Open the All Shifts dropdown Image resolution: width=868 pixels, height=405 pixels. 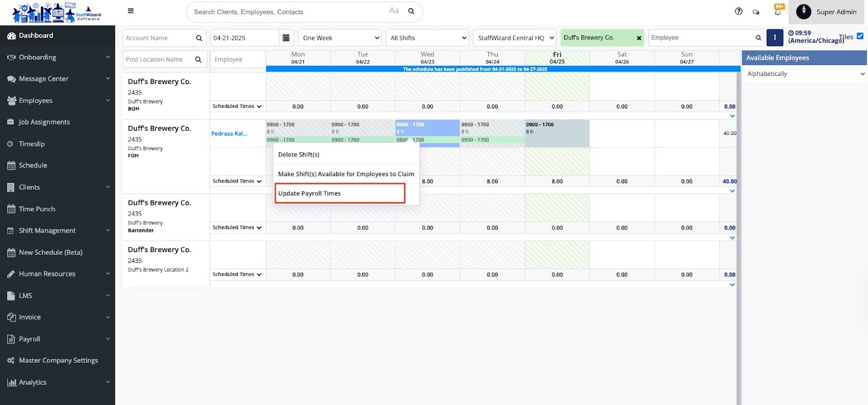click(428, 38)
